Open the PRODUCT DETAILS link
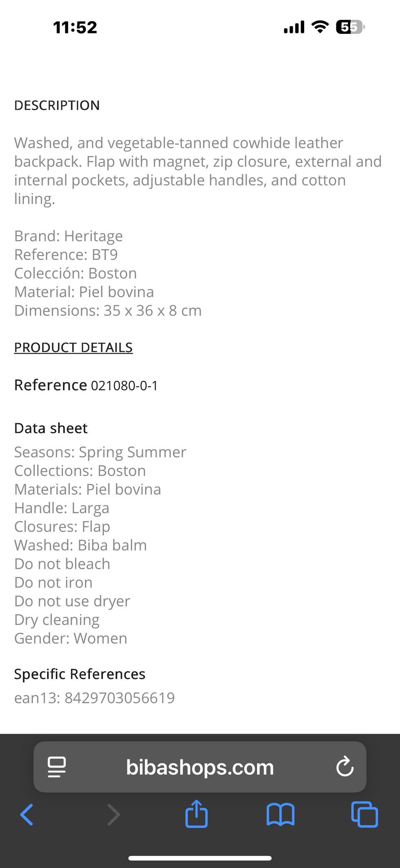This screenshot has width=400, height=868. pyautogui.click(x=73, y=347)
